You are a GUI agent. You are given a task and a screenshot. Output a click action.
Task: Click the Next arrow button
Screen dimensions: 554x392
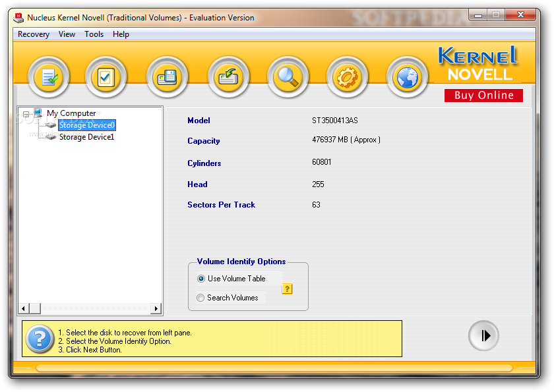click(483, 335)
